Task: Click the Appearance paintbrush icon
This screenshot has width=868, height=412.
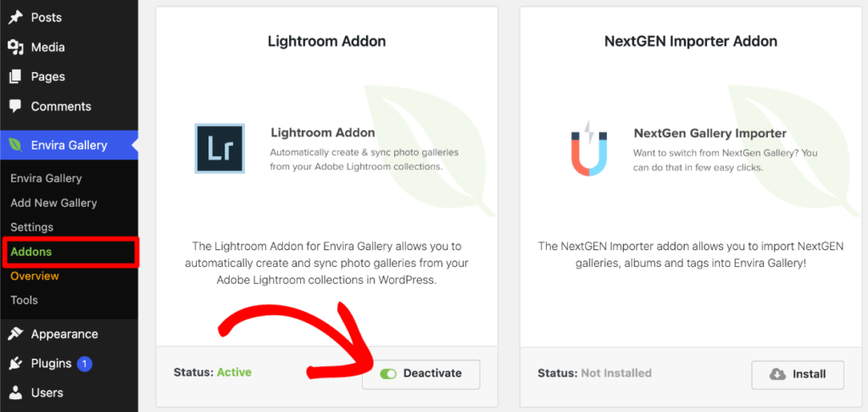Action: (x=15, y=334)
